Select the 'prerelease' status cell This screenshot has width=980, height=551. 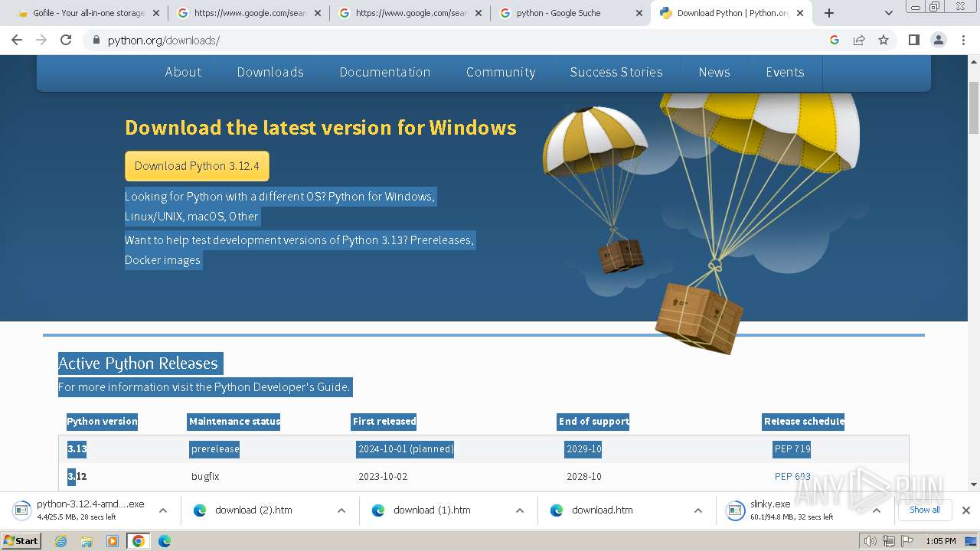coord(215,449)
